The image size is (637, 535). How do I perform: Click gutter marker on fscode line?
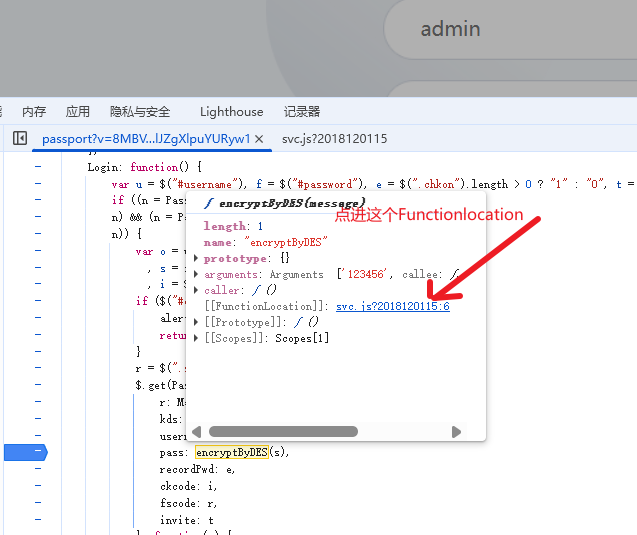(38, 503)
